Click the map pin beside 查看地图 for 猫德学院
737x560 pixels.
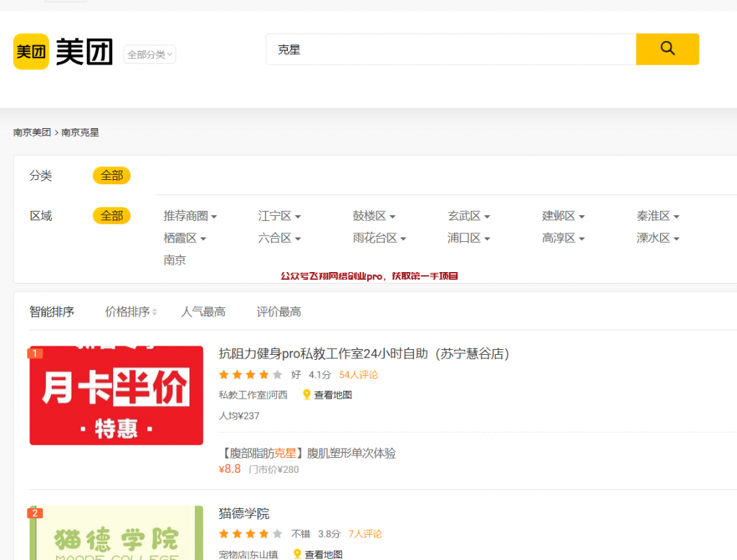pos(297,554)
